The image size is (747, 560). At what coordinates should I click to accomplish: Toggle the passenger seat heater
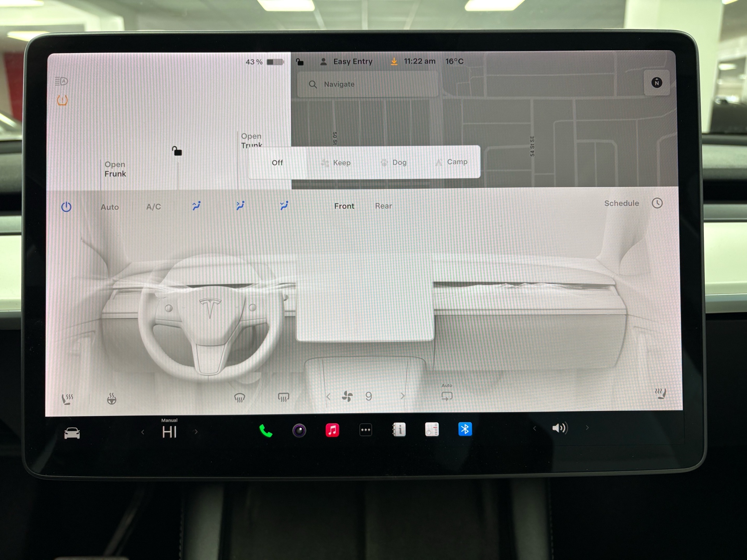coord(660,394)
